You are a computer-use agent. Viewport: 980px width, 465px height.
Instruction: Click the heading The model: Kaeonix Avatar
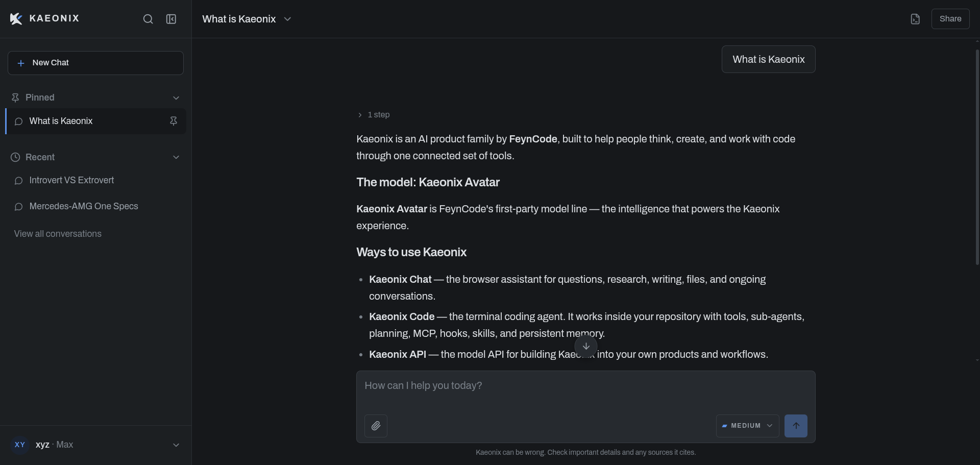[x=428, y=182]
